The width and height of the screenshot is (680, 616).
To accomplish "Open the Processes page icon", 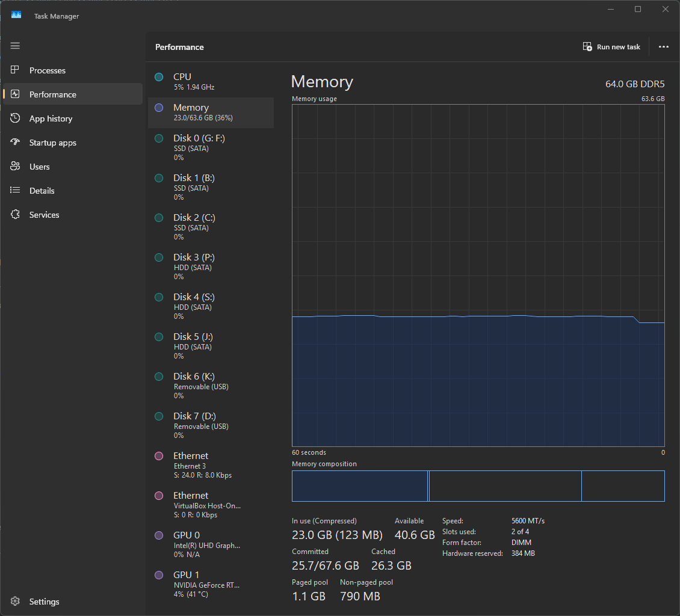I will [x=15, y=70].
